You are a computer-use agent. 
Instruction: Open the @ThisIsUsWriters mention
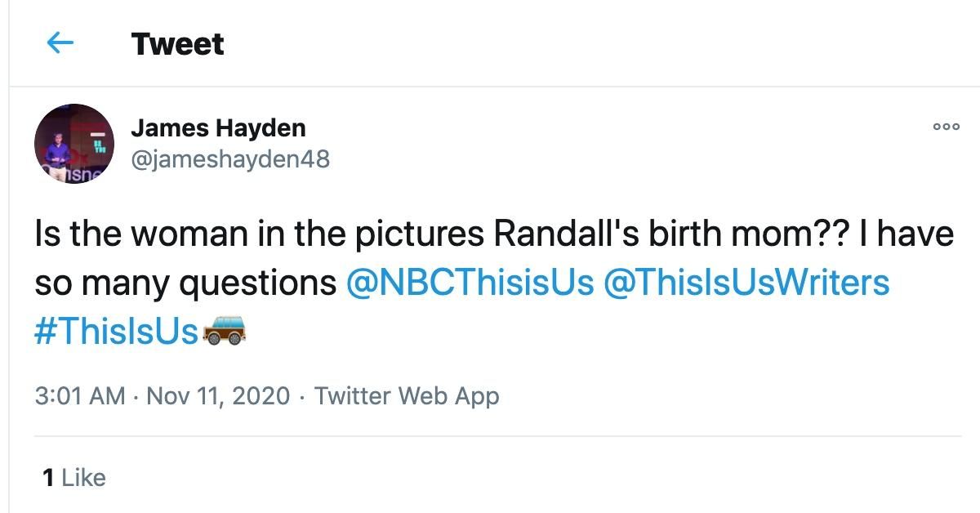point(746,283)
